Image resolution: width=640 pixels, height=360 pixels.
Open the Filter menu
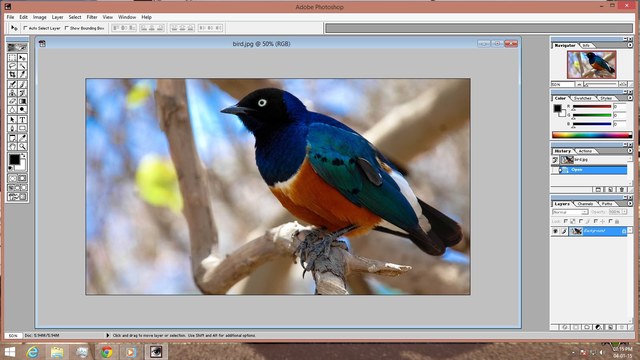(x=92, y=17)
